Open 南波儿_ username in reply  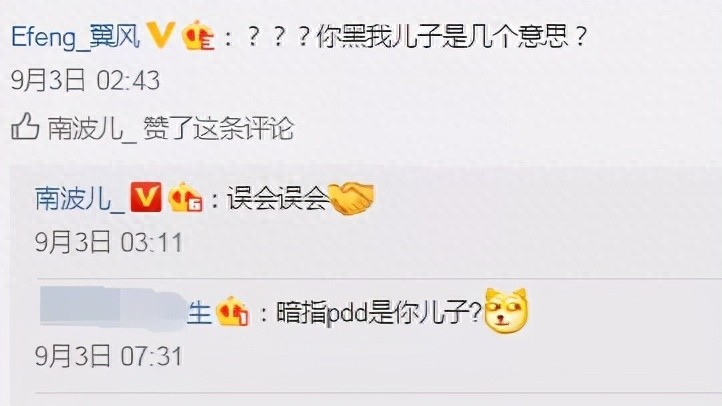pos(80,198)
